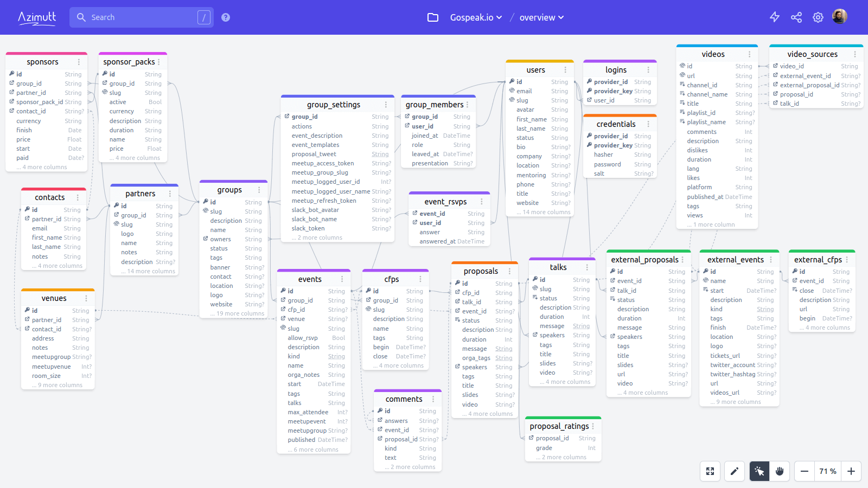
Task: Click the lightning bolt icon in the top bar
Action: [775, 17]
